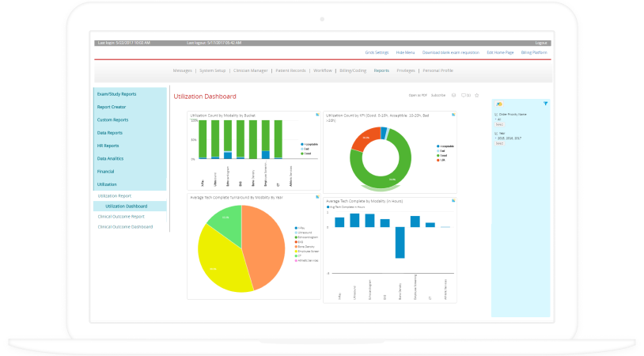Click the Open as PDF link
The image size is (644, 356).
pyautogui.click(x=418, y=95)
